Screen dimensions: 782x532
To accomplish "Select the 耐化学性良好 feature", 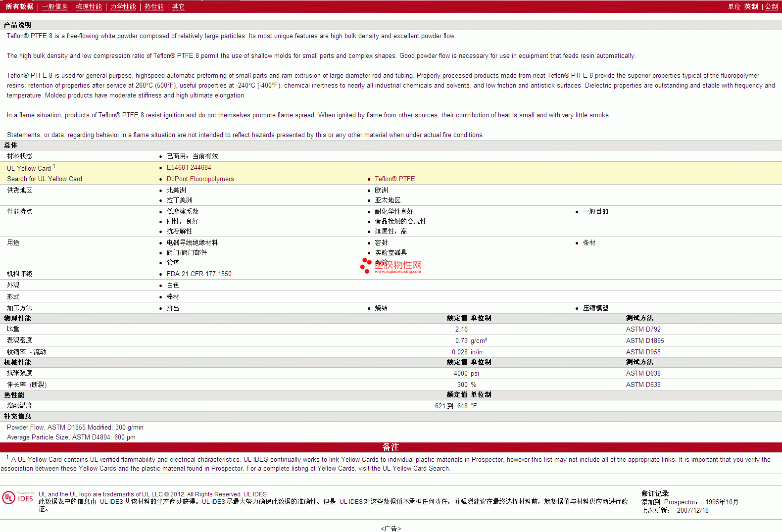I will 394,212.
